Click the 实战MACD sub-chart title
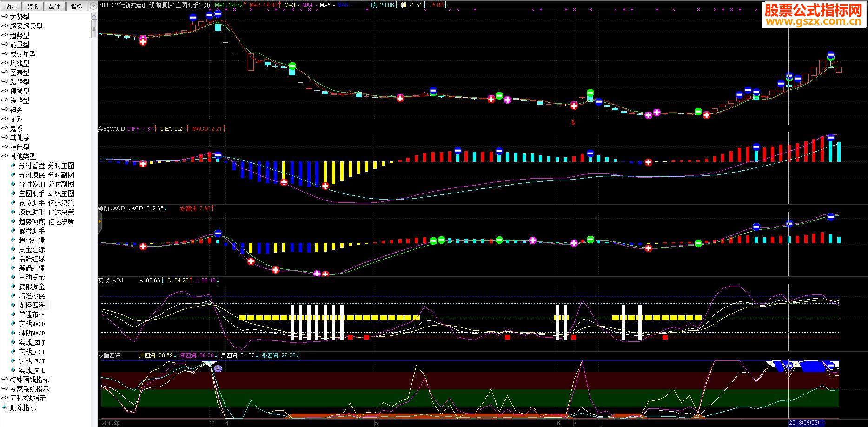Screen dimensions: 868x427 (111, 129)
